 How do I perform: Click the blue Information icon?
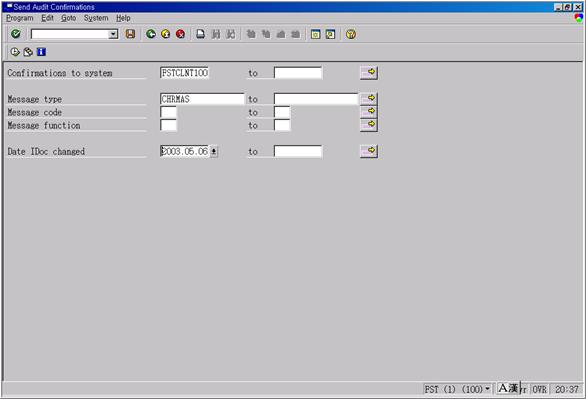[41, 52]
